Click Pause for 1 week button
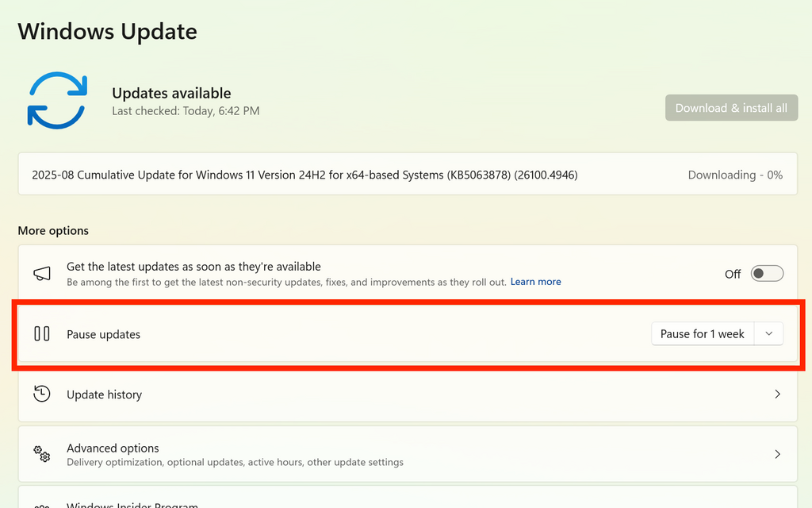This screenshot has width=812, height=508. point(703,334)
